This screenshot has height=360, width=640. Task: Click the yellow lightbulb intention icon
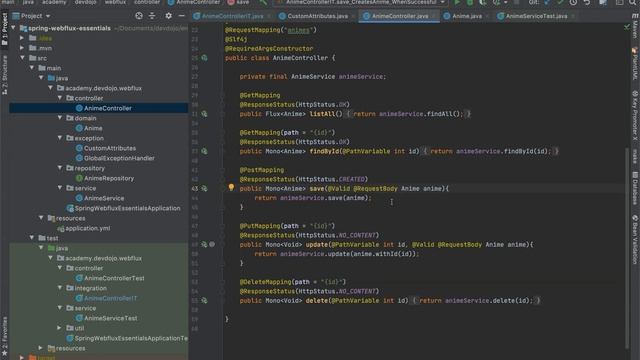point(231,187)
